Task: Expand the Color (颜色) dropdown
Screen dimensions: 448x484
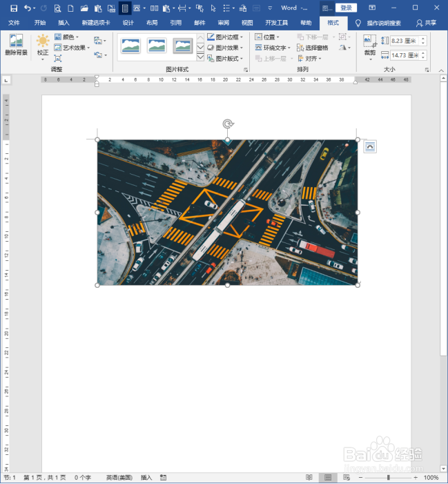Action: (67, 37)
